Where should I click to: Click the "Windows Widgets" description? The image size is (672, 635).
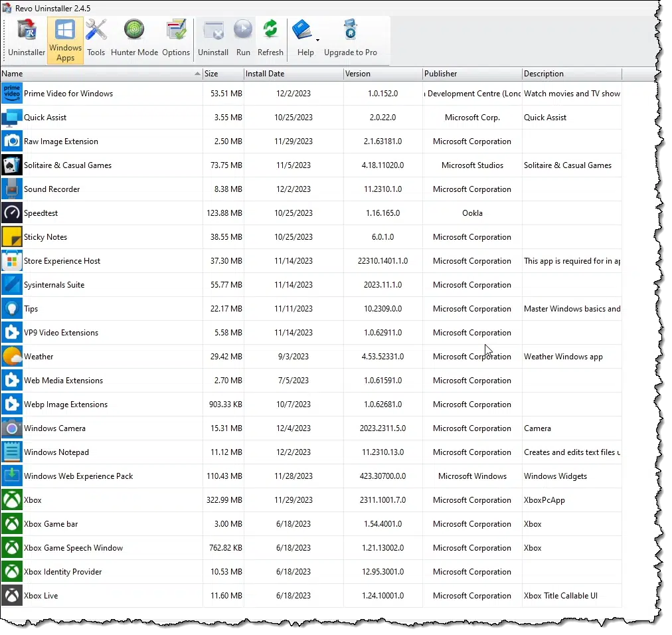tap(555, 476)
